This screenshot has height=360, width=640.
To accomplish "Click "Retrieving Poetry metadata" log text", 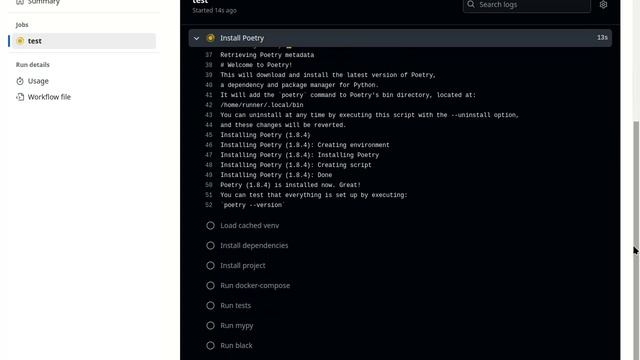I will click(267, 55).
